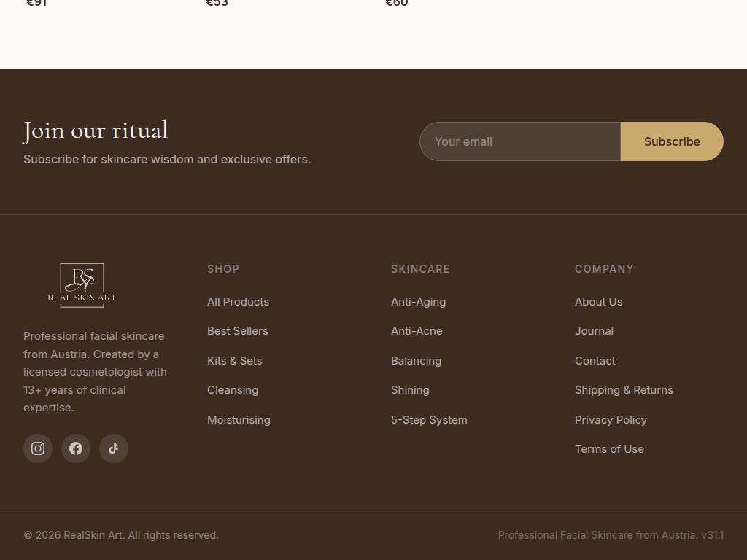Click the Subscribe button
Viewport: 747px width, 560px height.
[x=671, y=141]
